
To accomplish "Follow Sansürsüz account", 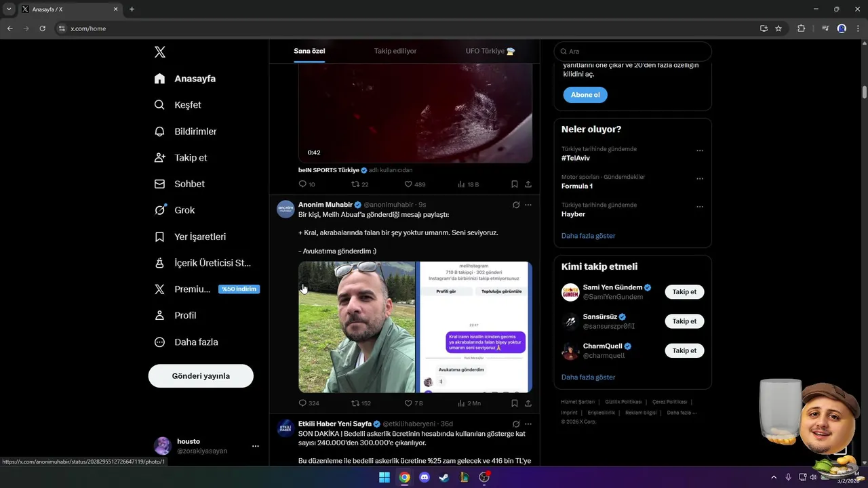I will point(684,321).
